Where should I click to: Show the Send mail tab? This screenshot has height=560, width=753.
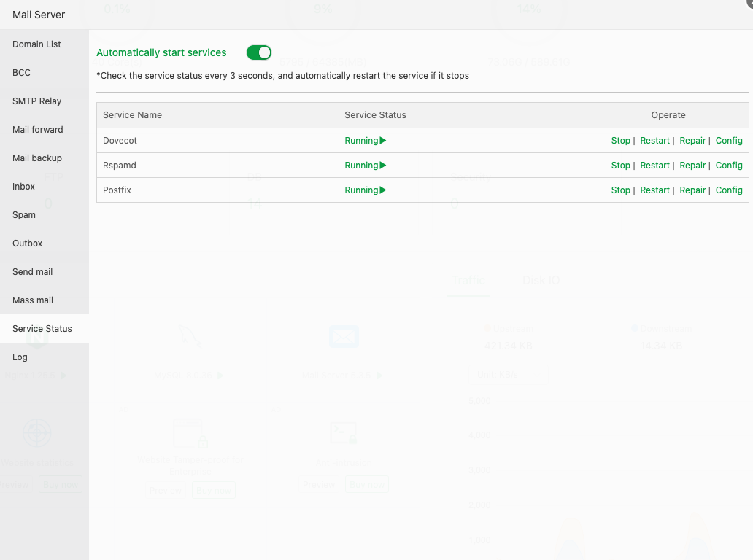pos(33,272)
